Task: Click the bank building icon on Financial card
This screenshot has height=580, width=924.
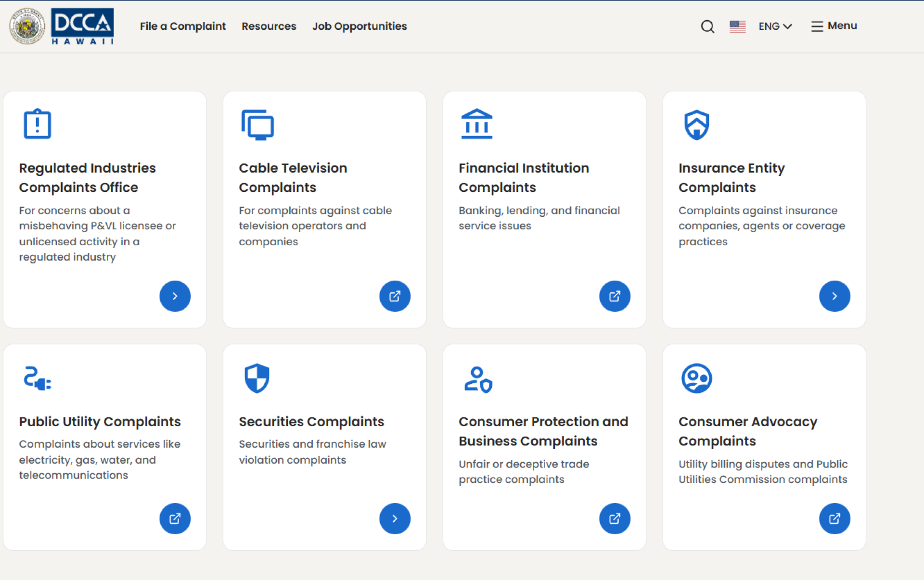Action: point(476,124)
